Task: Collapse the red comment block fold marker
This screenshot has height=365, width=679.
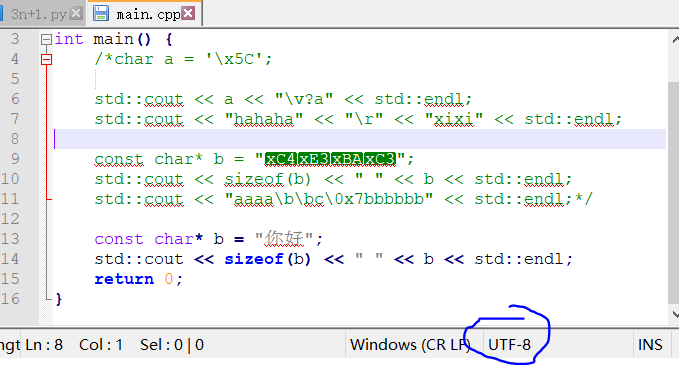Action: [46, 59]
